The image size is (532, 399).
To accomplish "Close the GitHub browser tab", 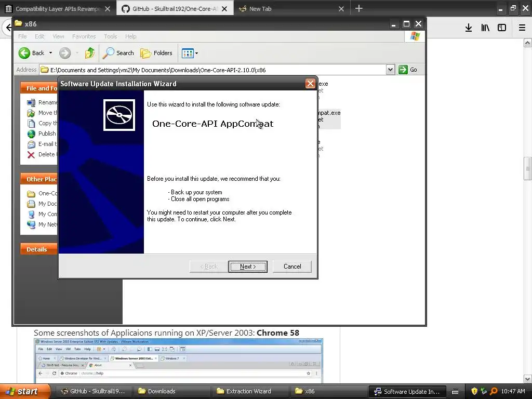I will coord(224,9).
